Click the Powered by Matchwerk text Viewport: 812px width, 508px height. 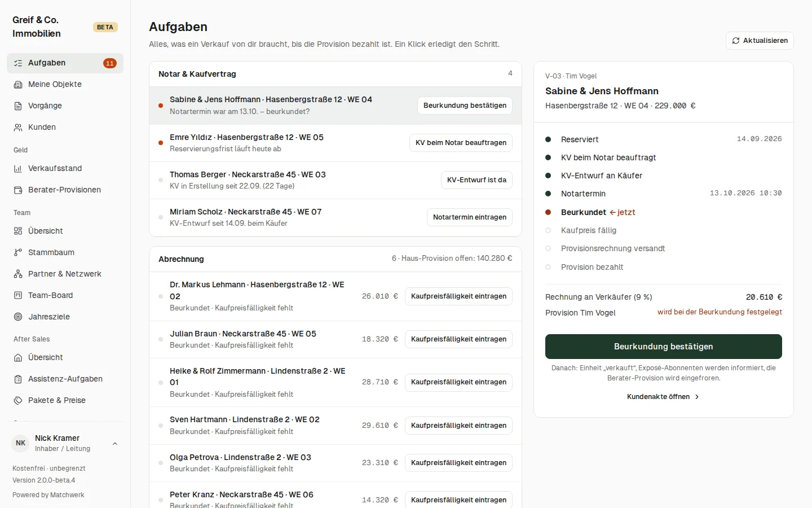[x=48, y=495]
